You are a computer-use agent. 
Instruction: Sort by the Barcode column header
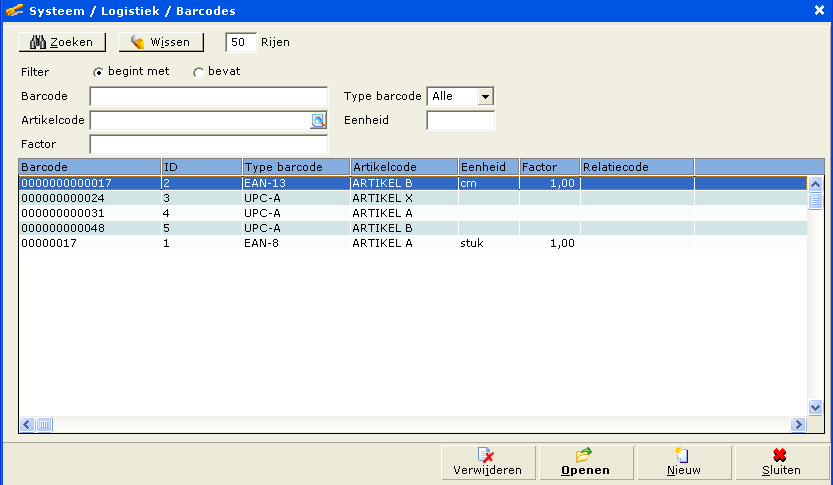90,167
